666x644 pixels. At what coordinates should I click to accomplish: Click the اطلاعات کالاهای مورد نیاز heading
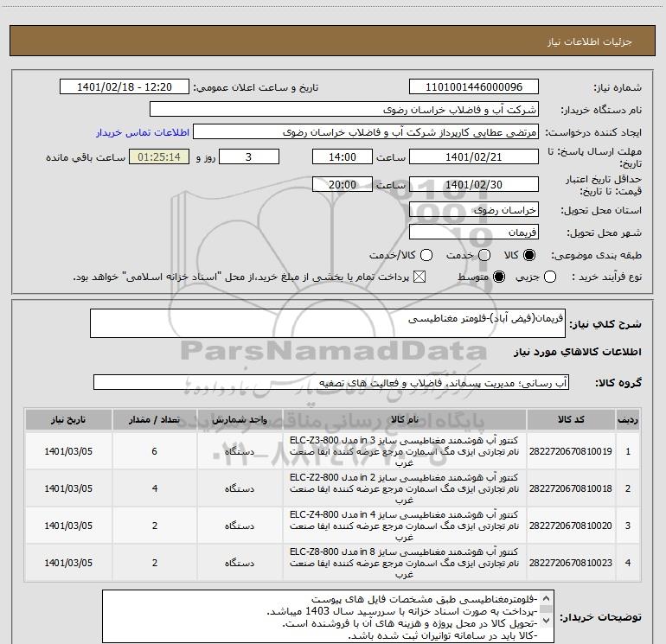577,352
